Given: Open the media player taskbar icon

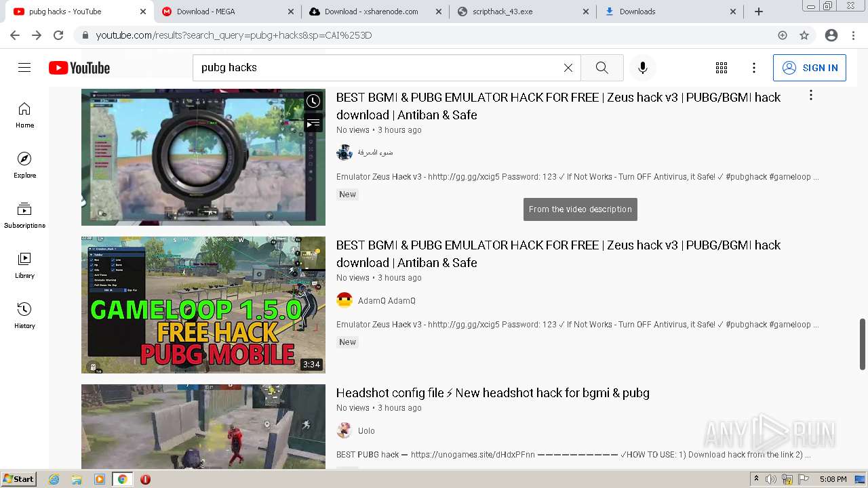Looking at the screenshot, I should coord(100,479).
